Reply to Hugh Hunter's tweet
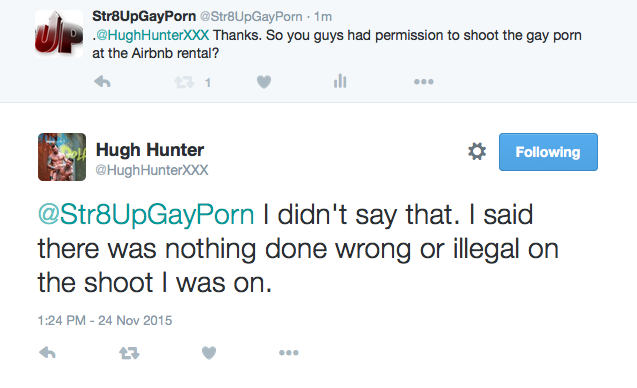The image size is (637, 388). [48, 353]
